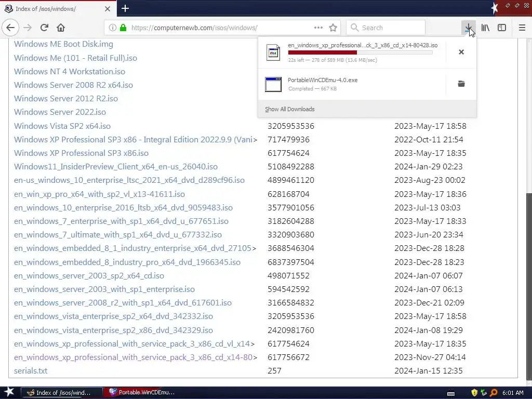Open the Library bookshelf menu
532x399 pixels.
coord(485,28)
